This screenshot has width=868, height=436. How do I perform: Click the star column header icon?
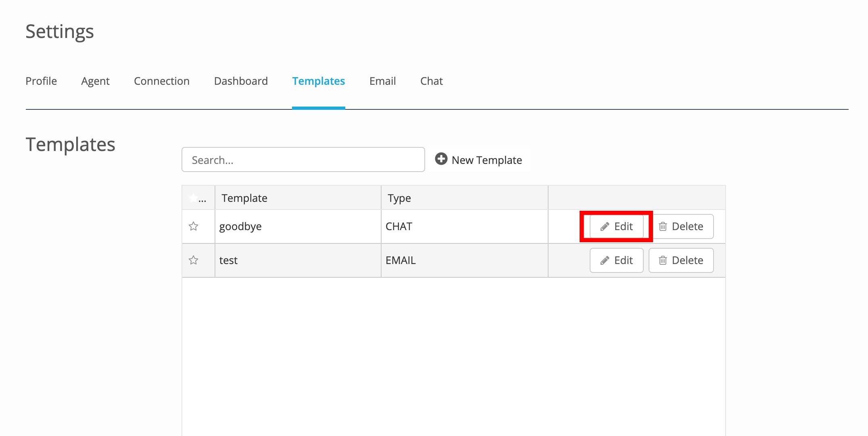point(194,198)
